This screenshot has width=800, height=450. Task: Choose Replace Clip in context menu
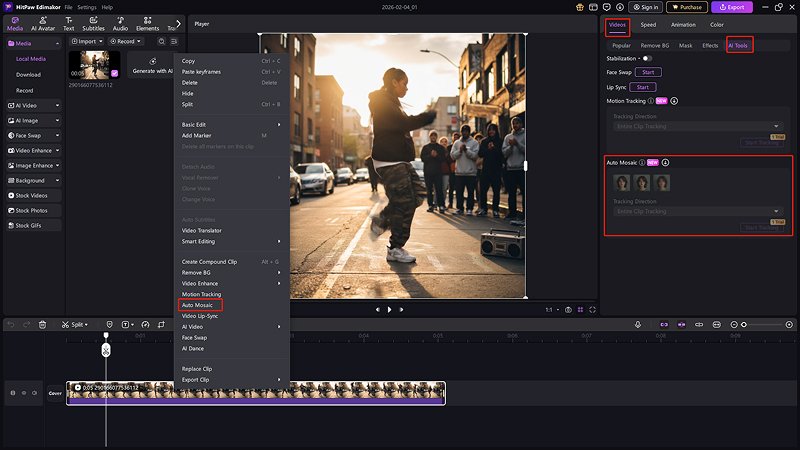(197, 369)
